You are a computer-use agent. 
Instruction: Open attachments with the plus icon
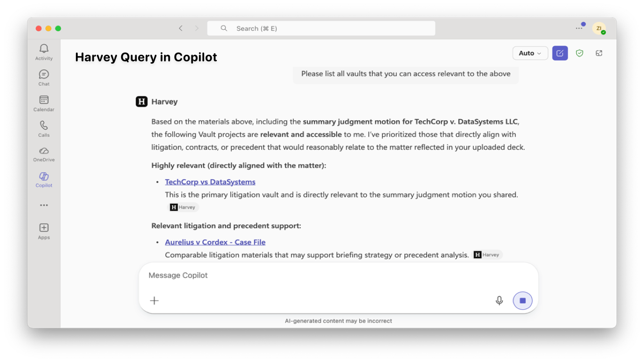coord(154,300)
